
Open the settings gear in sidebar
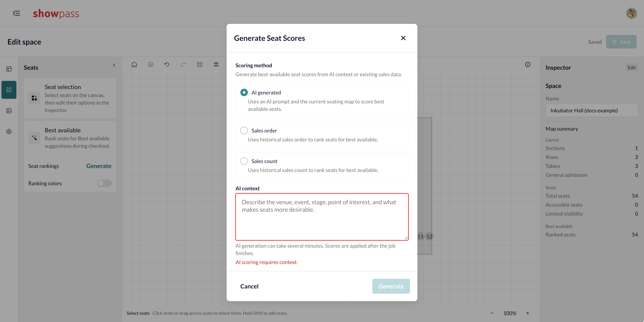click(x=9, y=131)
